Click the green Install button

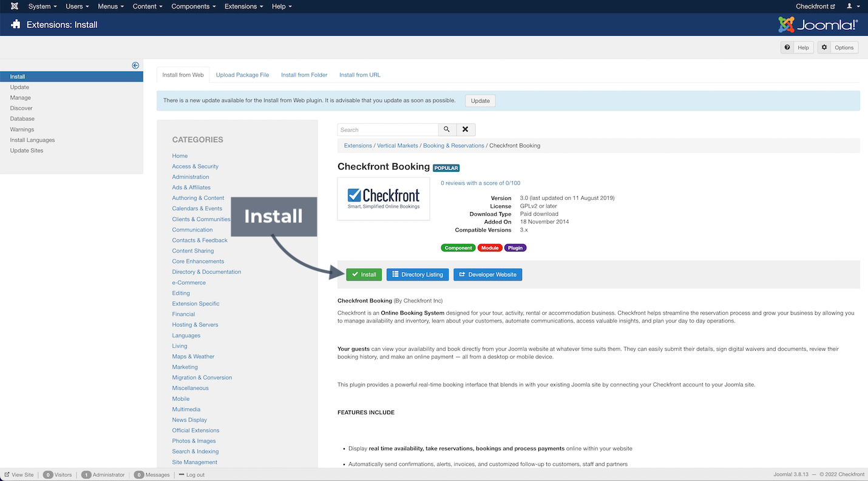tap(364, 275)
